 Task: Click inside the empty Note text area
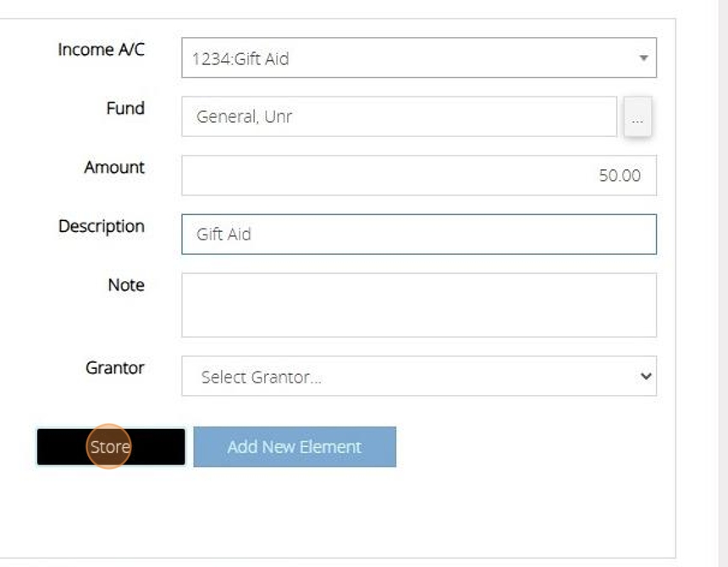point(418,305)
